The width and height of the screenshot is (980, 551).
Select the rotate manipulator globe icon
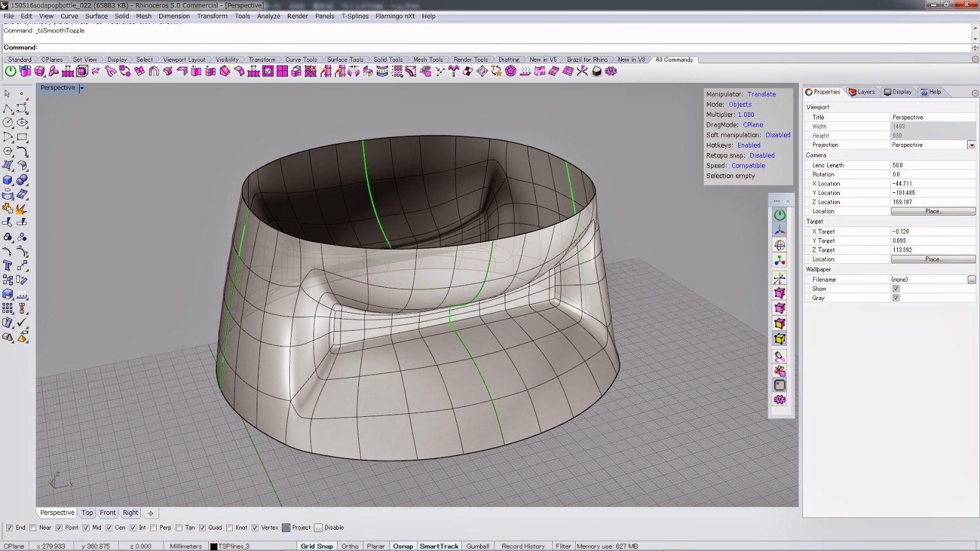pos(780,245)
